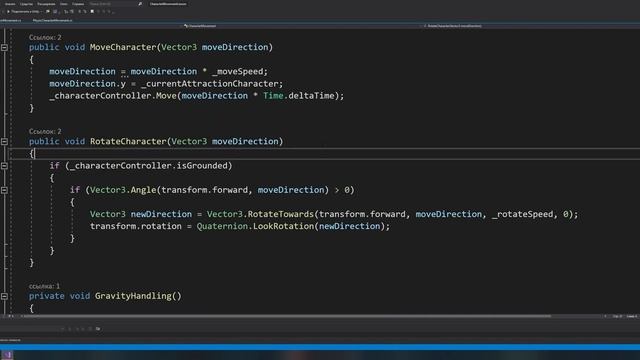Screen dimensions: 640x360
Task: Click the deltaTime property
Action: (311, 96)
